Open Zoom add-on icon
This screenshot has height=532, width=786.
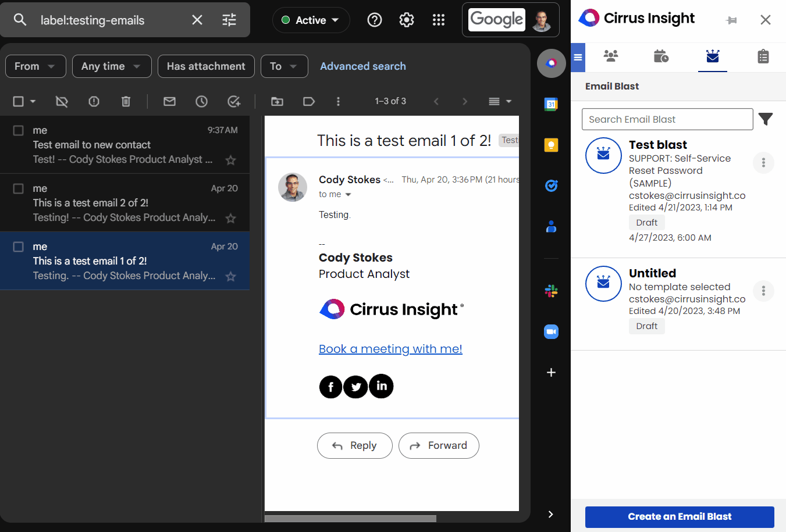point(552,332)
